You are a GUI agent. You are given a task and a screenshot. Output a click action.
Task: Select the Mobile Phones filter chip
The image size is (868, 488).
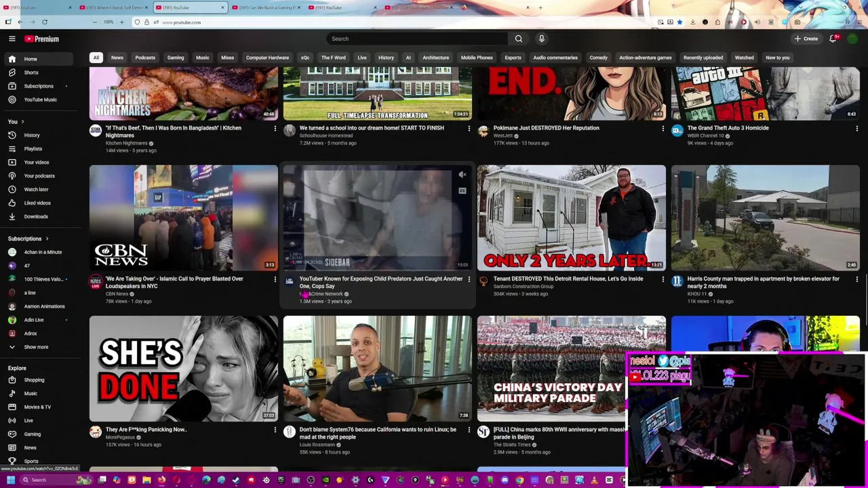477,58
